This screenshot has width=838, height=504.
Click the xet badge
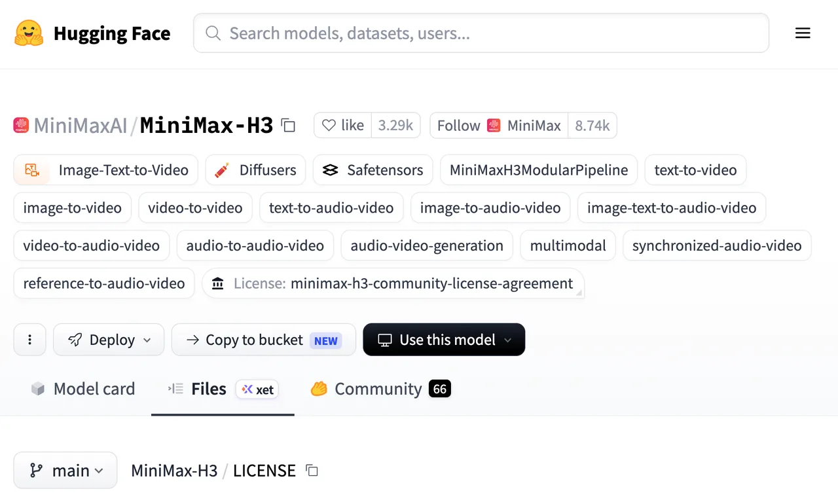pyautogui.click(x=257, y=389)
